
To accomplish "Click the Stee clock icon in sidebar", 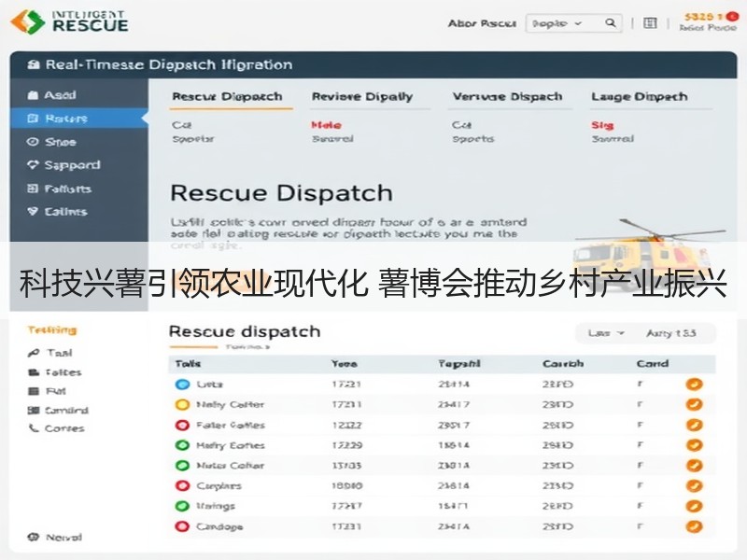I will point(33,142).
